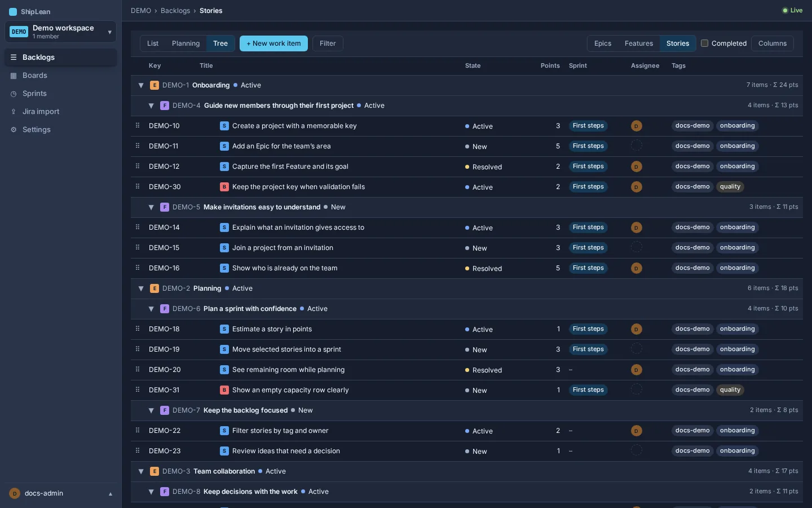
Task: Show the Epics level
Action: (603, 43)
